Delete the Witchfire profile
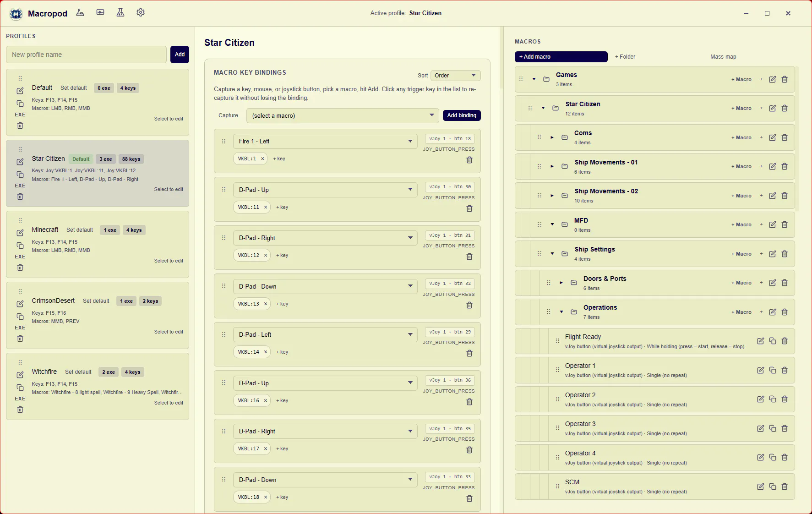Viewport: 812px width, 514px height. point(20,410)
